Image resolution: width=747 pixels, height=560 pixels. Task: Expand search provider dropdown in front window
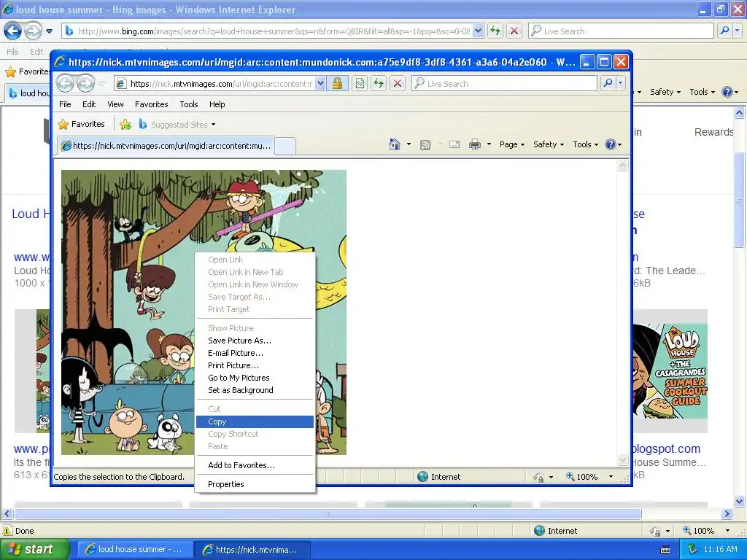pos(620,83)
